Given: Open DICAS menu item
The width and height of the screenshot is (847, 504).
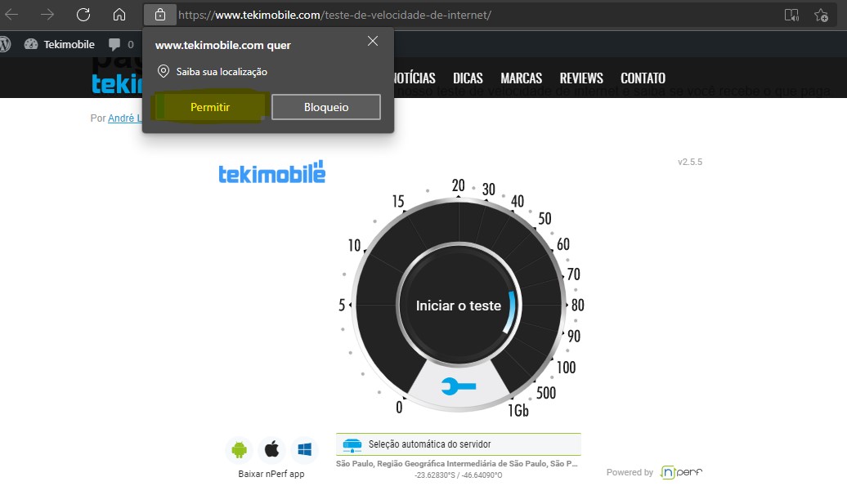Looking at the screenshot, I should (x=468, y=78).
